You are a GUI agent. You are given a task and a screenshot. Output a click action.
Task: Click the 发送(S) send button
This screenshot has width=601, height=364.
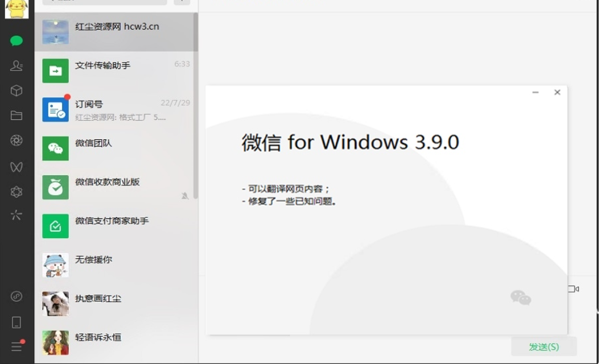[x=544, y=346]
